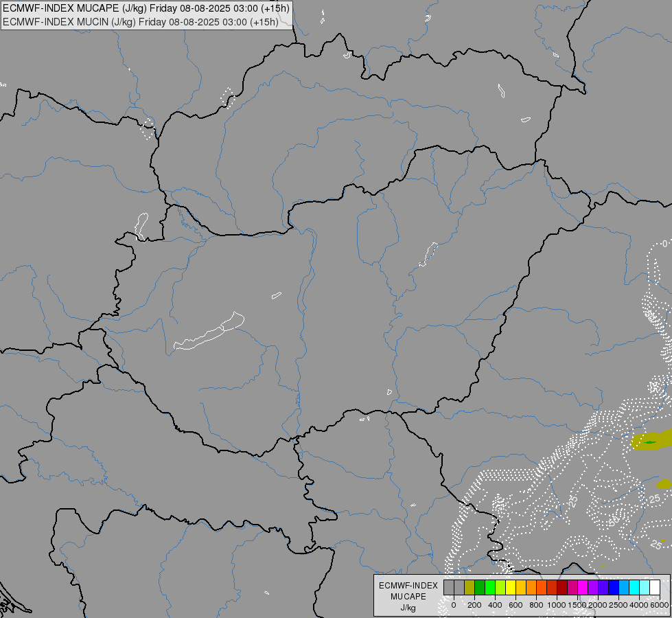Image resolution: width=672 pixels, height=618 pixels.
Task: Click the legend's ECMWF-INDEX label
Action: (408, 586)
